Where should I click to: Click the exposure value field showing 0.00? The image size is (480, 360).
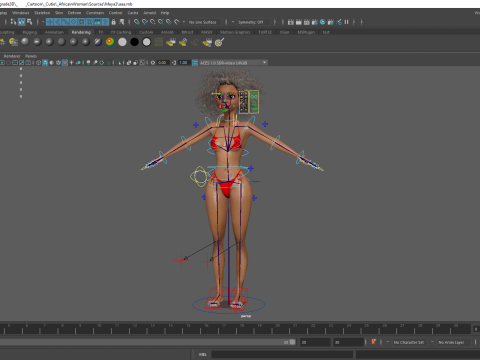click(162, 63)
